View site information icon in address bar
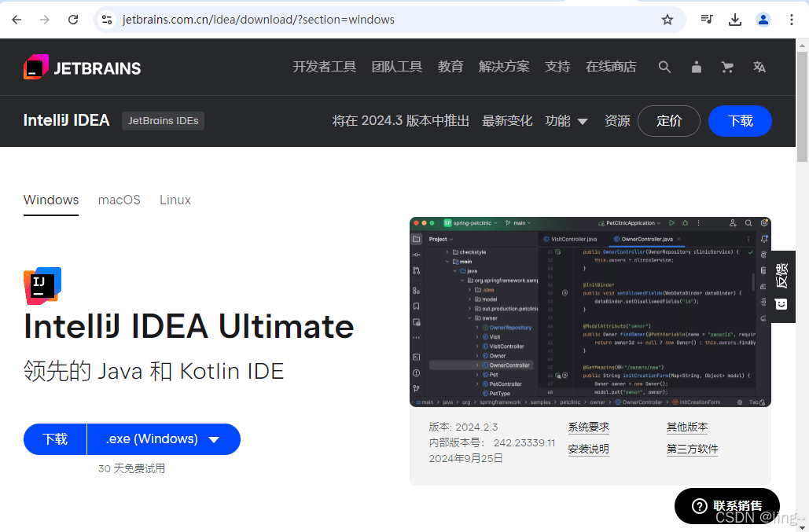This screenshot has height=532, width=809. coord(107,20)
